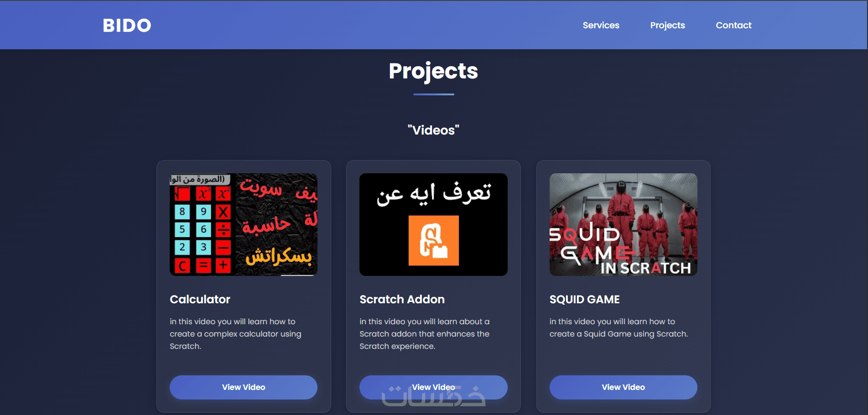Click View Video under SQUID GAME card
Image resolution: width=868 pixels, height=415 pixels.
(x=623, y=387)
